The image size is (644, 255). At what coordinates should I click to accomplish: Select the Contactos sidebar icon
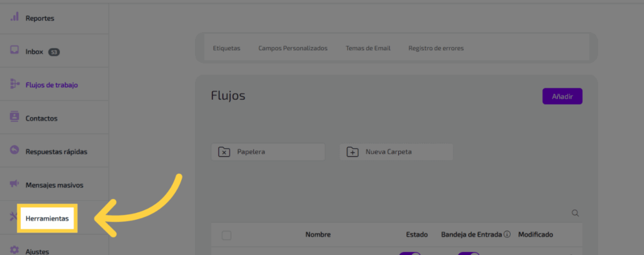click(x=14, y=117)
